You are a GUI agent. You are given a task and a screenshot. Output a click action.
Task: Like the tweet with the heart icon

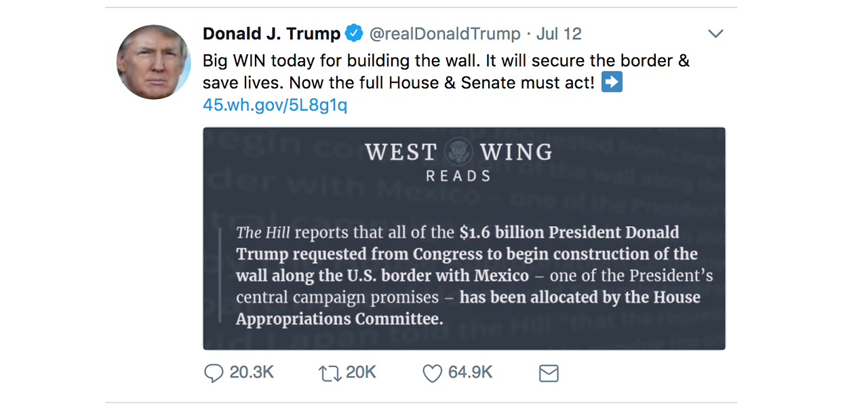(x=432, y=373)
